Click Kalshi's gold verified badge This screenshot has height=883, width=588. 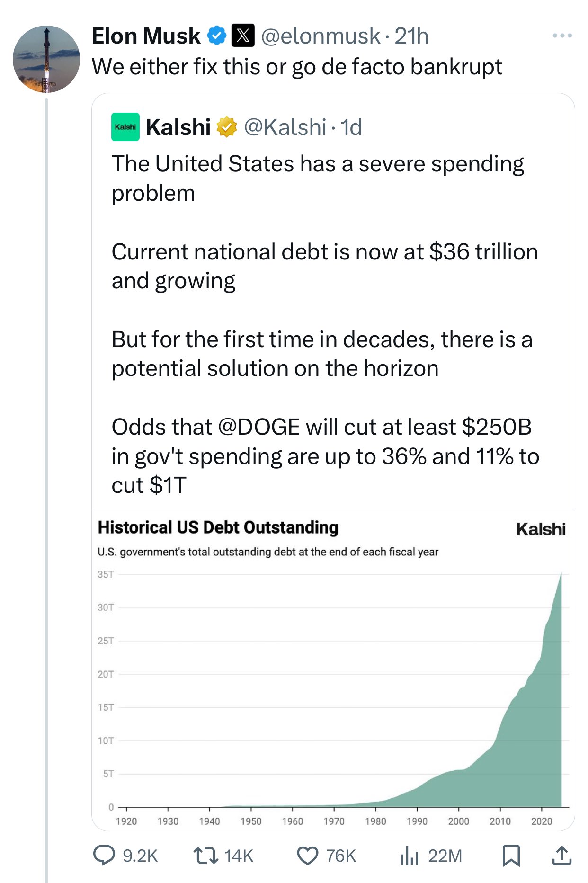click(227, 127)
